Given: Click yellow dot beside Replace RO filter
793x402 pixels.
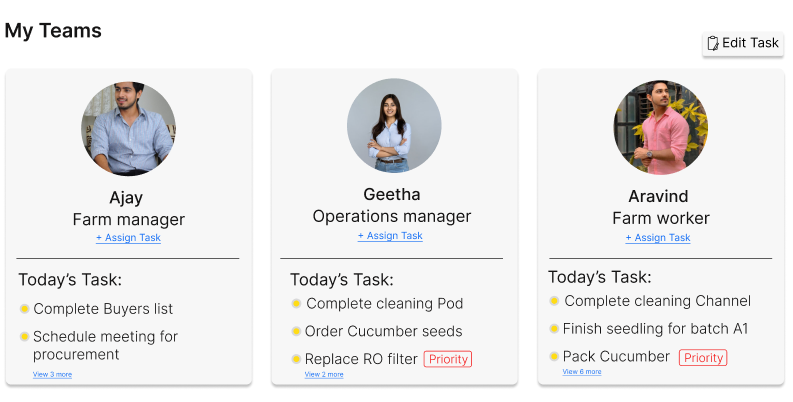Looking at the screenshot, I should pyautogui.click(x=296, y=359).
